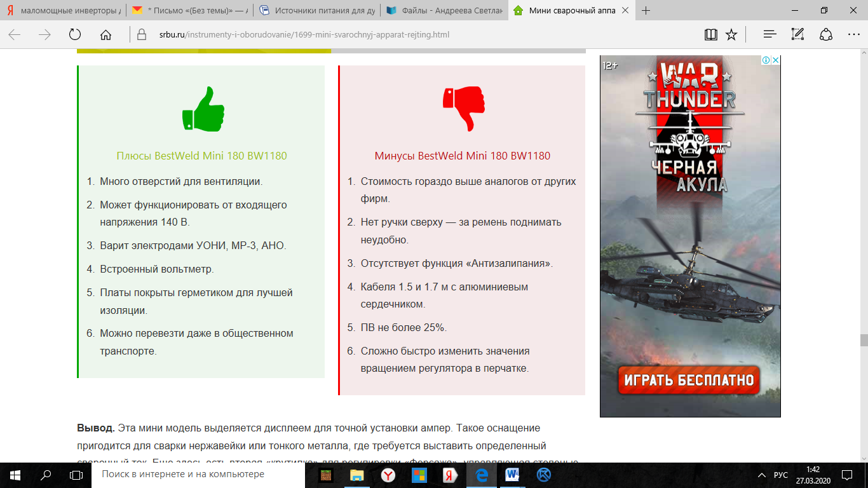Viewport: 868px width, 488px height.
Task: Open Microsoft Word from the taskbar
Action: coord(512,475)
